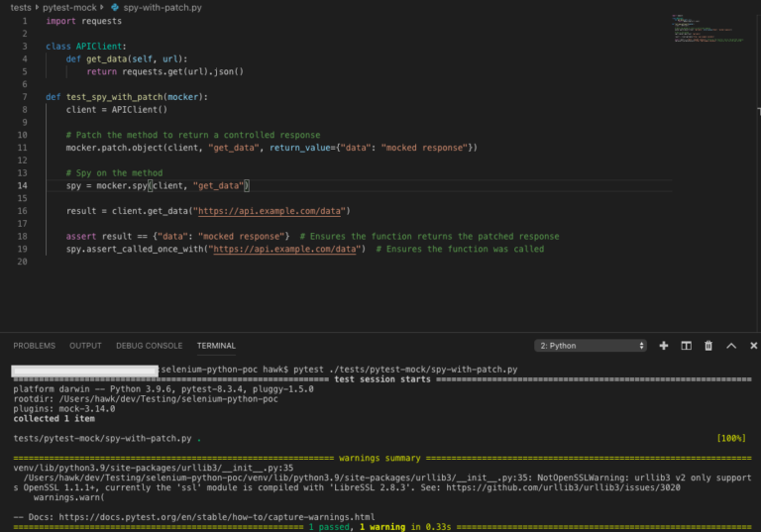
Task: Maximize panel with the up chevron
Action: click(731, 346)
